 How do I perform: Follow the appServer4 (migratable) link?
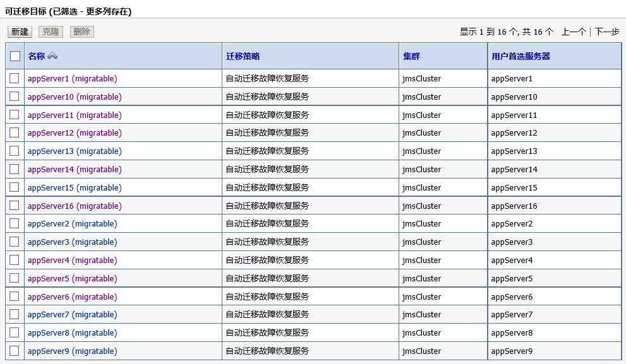tap(72, 261)
